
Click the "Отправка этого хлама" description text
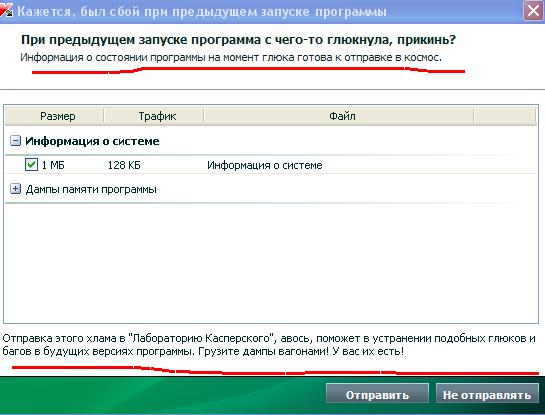coord(269,345)
